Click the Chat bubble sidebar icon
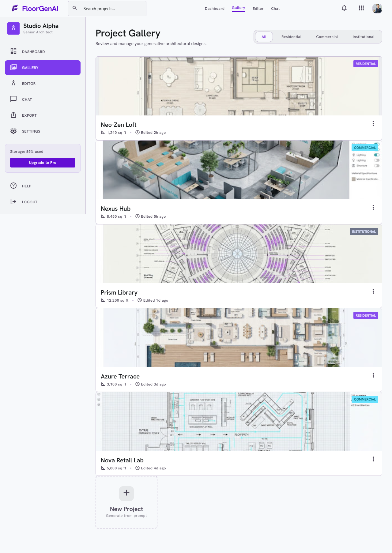 (13, 99)
